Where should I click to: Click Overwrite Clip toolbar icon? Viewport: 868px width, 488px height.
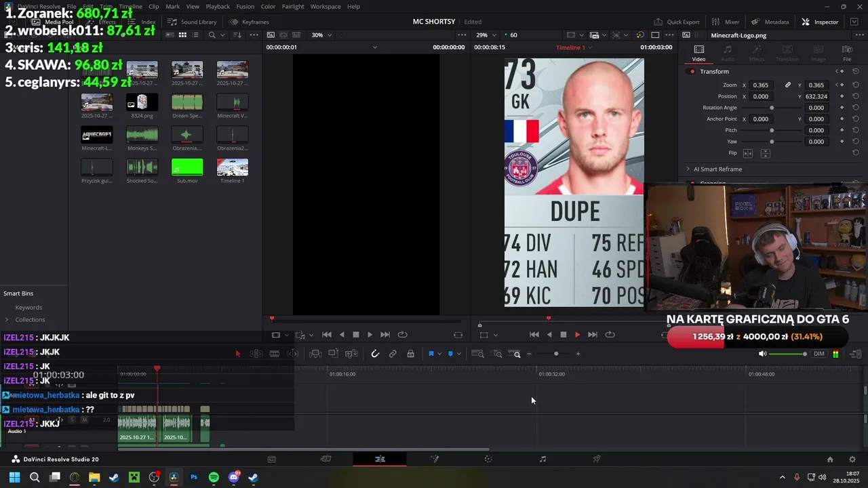coord(333,354)
